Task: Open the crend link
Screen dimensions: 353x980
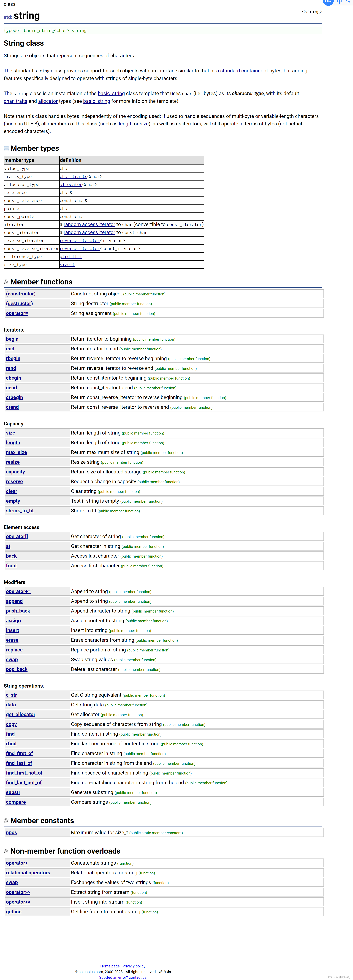Action: click(12, 407)
